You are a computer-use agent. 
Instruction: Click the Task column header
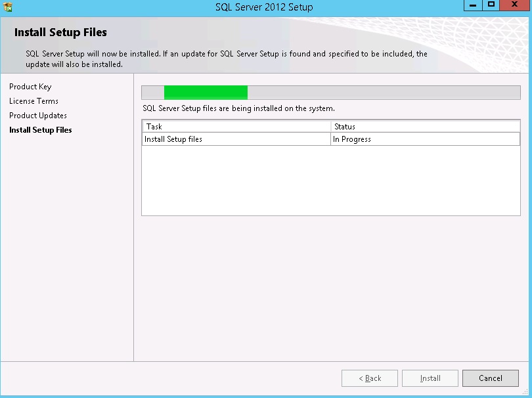point(236,127)
